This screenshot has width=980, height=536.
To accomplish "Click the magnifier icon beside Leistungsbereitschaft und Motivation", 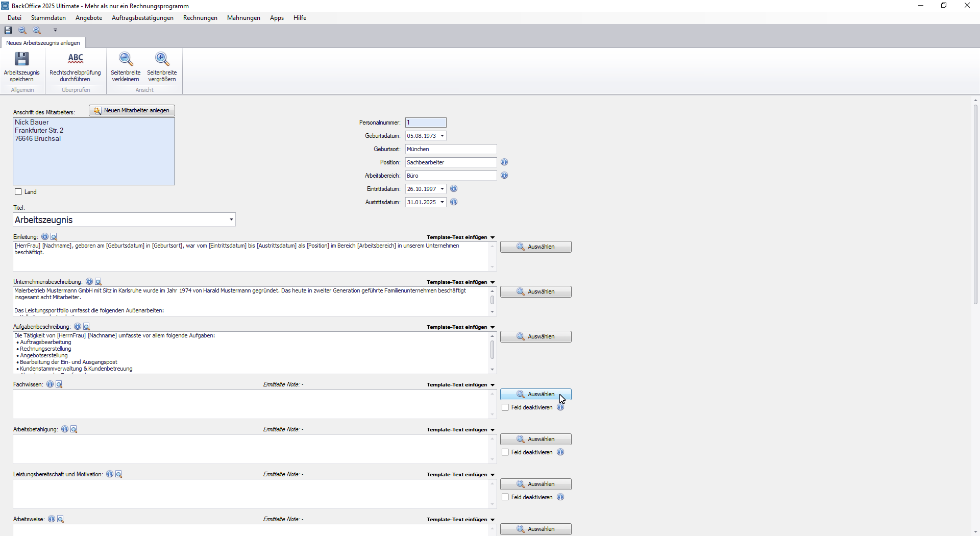I will click(x=119, y=474).
